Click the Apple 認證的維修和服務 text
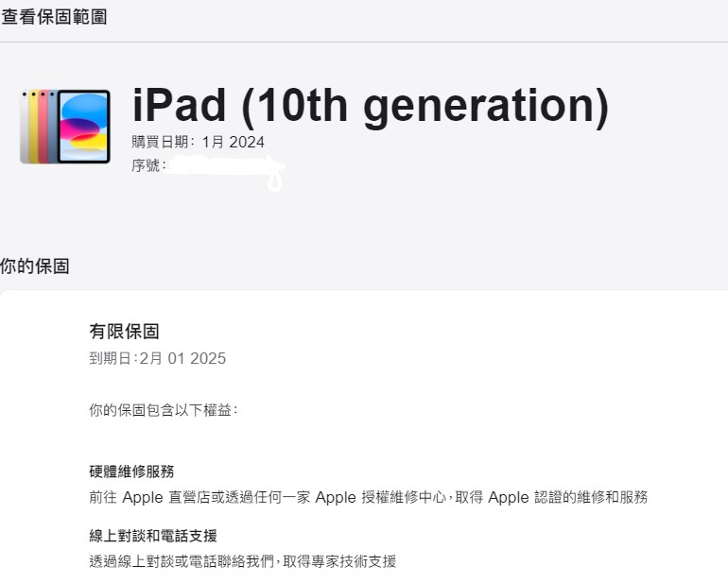 tap(567, 497)
